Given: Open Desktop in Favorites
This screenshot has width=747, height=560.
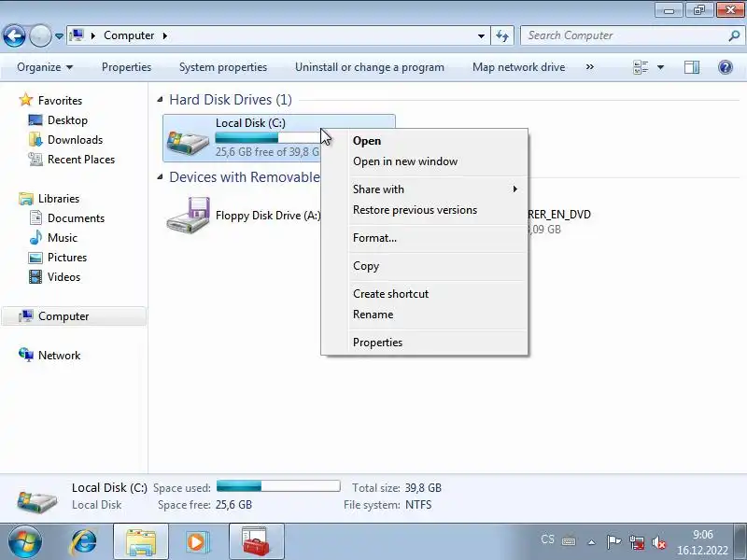Looking at the screenshot, I should (x=67, y=120).
